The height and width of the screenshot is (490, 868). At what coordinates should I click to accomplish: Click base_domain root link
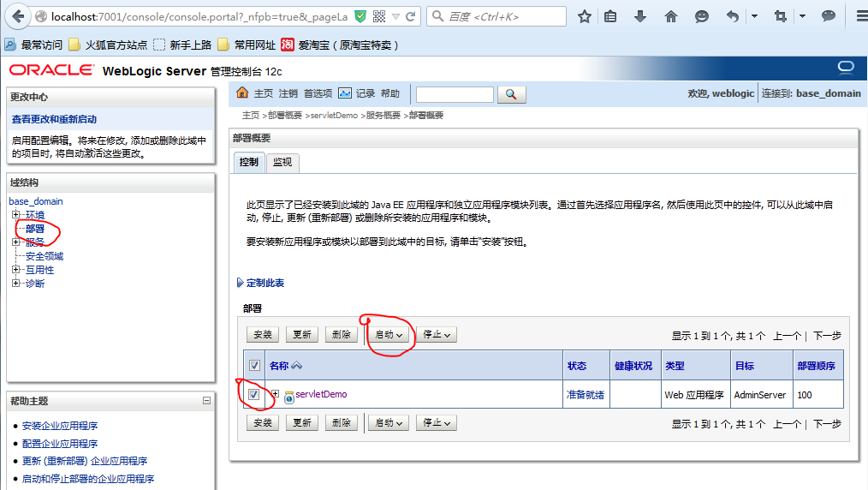[x=36, y=201]
